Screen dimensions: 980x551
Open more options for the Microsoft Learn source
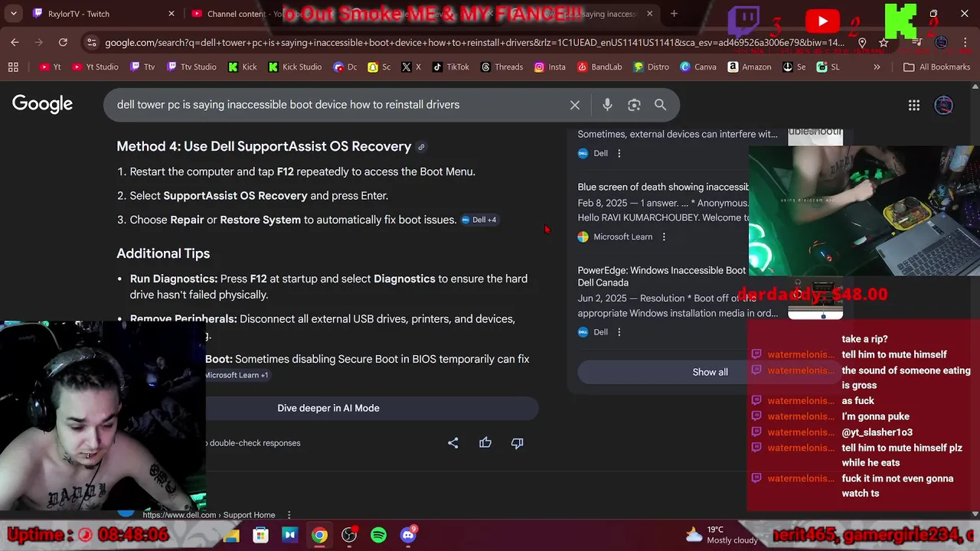tap(664, 237)
